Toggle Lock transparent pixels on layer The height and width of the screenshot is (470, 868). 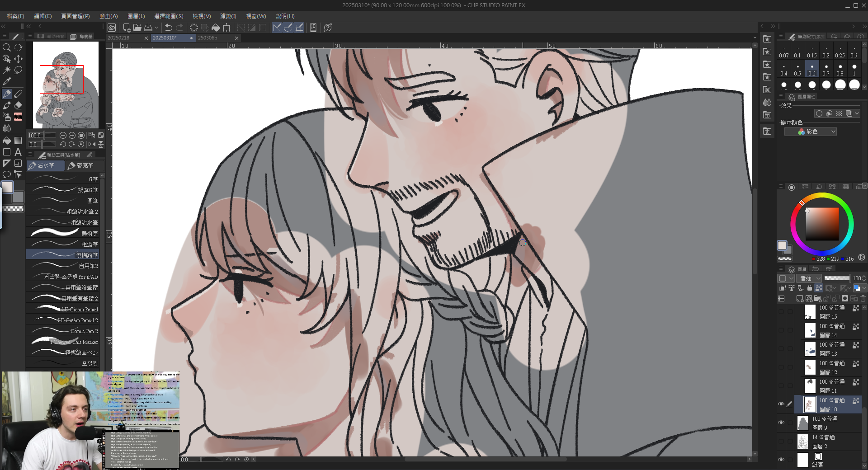[x=819, y=288]
